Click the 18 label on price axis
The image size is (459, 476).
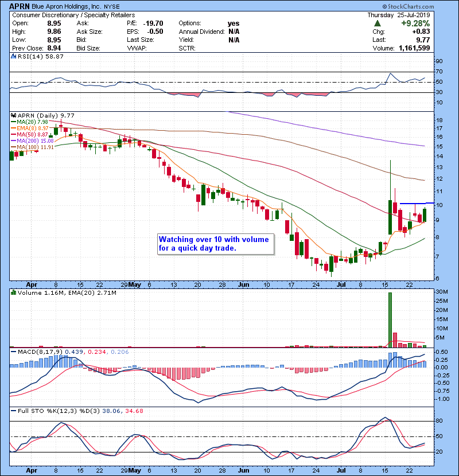coord(439,120)
